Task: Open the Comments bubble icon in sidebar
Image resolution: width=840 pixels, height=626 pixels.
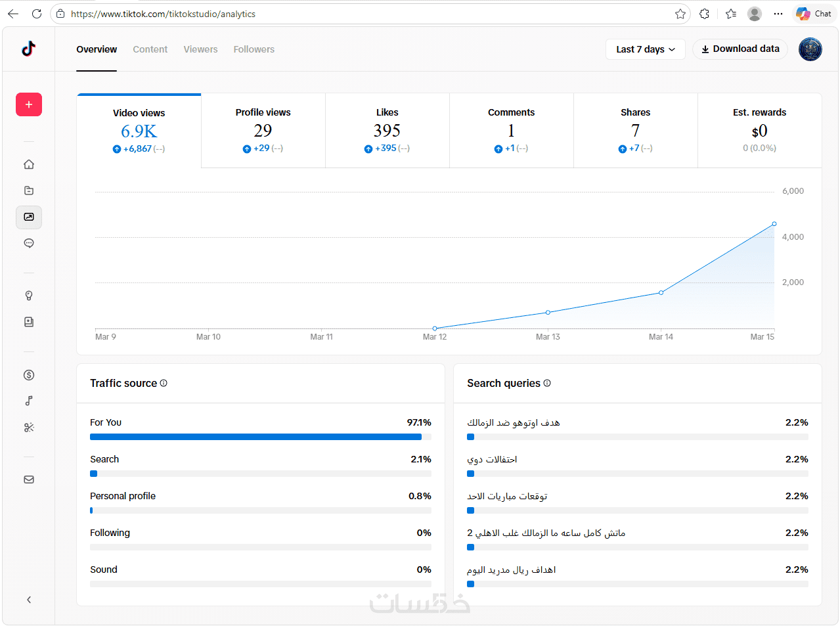Action: [29, 243]
